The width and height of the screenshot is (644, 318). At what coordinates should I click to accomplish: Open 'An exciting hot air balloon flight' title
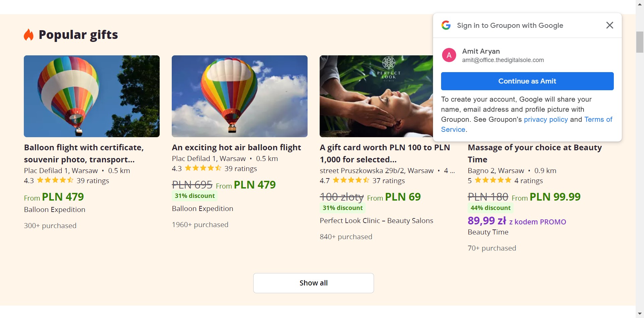point(236,148)
